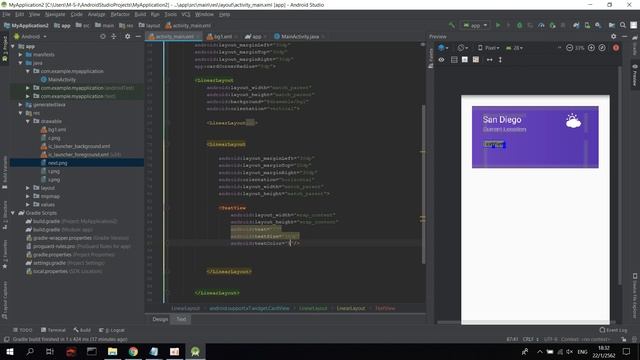Open the Terminal tool window

(53, 330)
